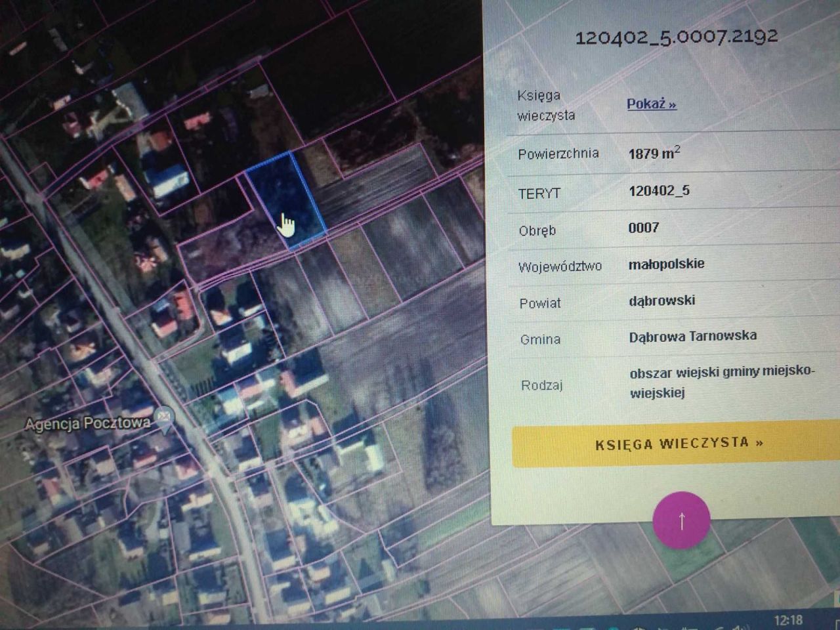
Task: Click the blue-roofed building left of selected parcel
Action: click(x=168, y=180)
